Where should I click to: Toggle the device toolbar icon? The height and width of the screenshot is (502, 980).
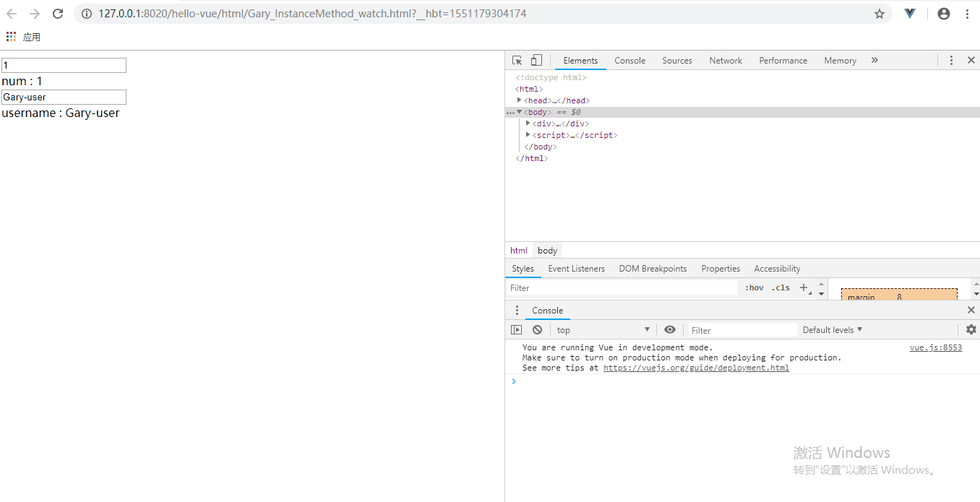(x=536, y=61)
